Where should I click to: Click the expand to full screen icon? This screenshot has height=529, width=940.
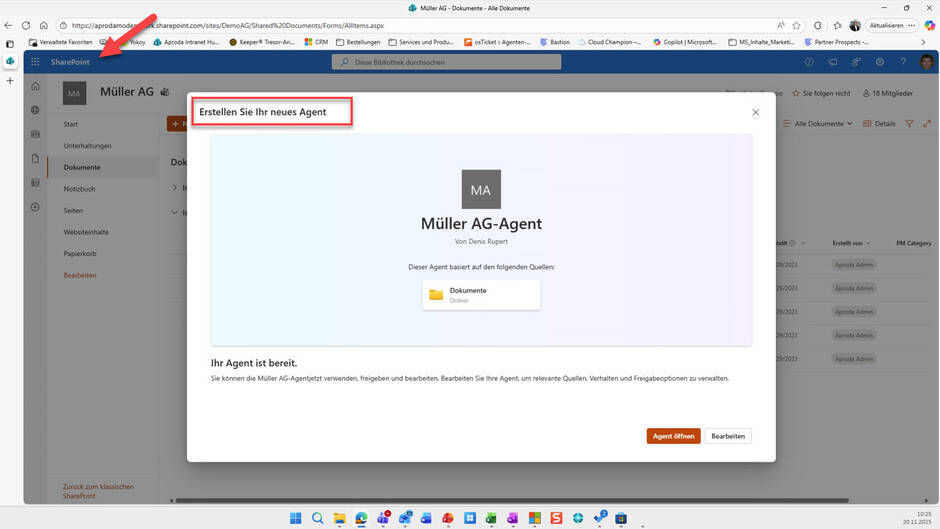tap(927, 124)
